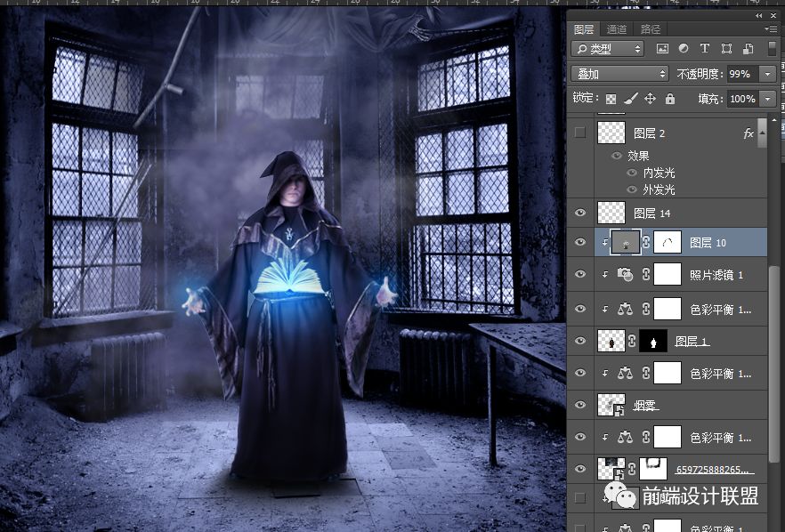This screenshot has height=532, width=785.
Task: Open the Layers panel flyout menu
Action: 771,29
